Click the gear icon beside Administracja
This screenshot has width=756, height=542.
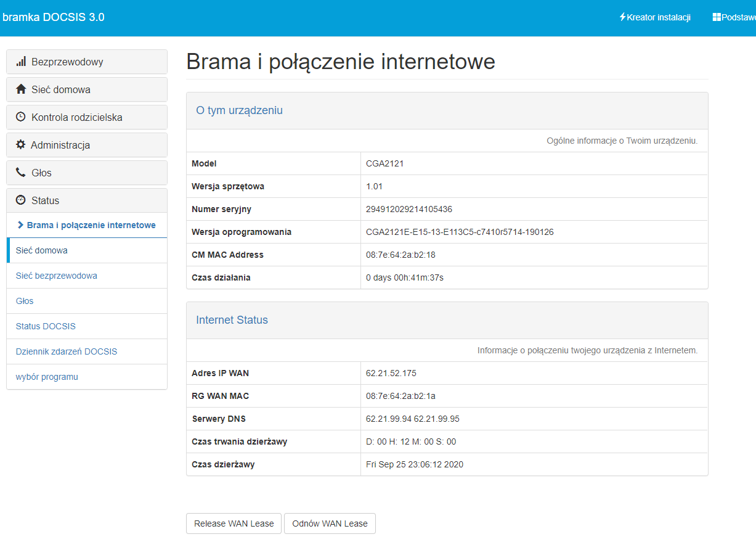click(21, 144)
